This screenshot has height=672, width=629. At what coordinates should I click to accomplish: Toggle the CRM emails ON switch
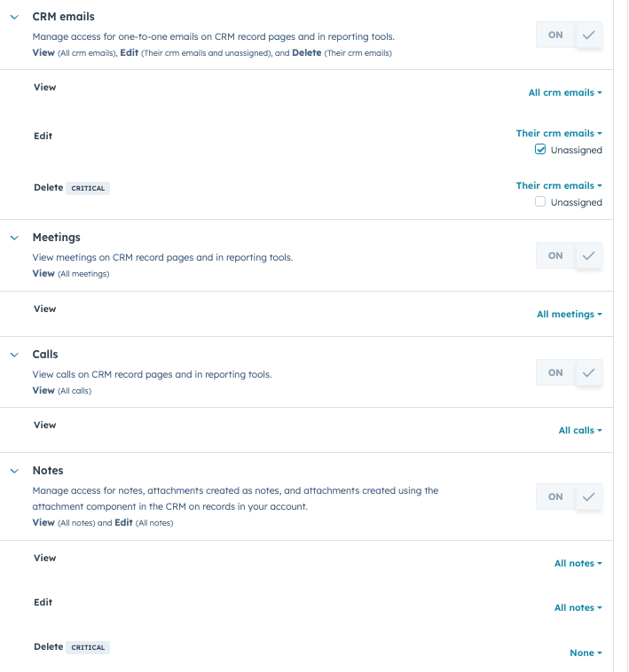[x=569, y=35]
